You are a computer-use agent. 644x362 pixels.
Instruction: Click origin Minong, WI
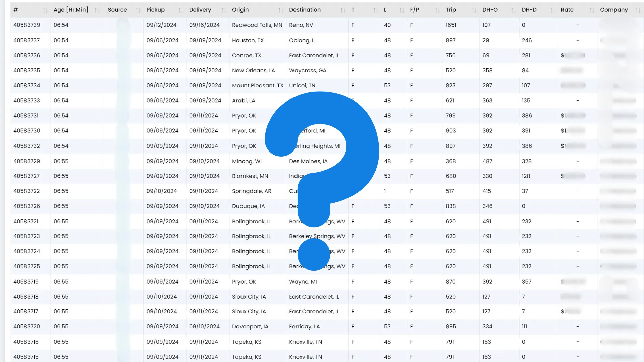pos(247,161)
